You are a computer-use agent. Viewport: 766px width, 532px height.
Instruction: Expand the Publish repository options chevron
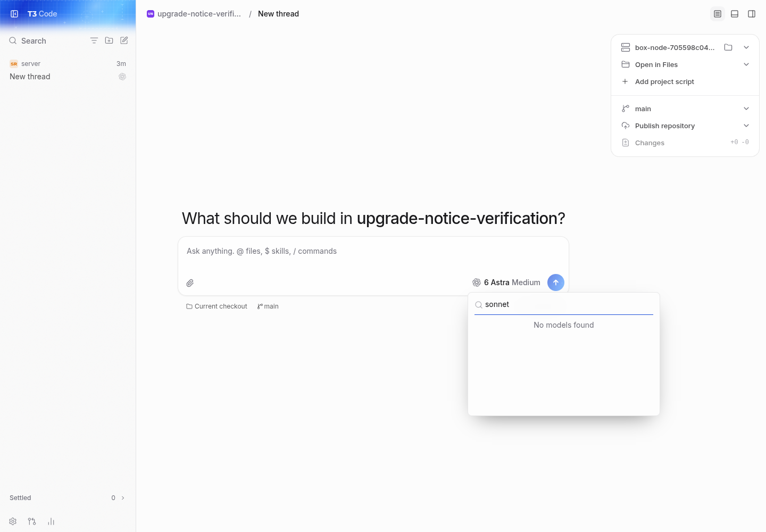coord(746,126)
